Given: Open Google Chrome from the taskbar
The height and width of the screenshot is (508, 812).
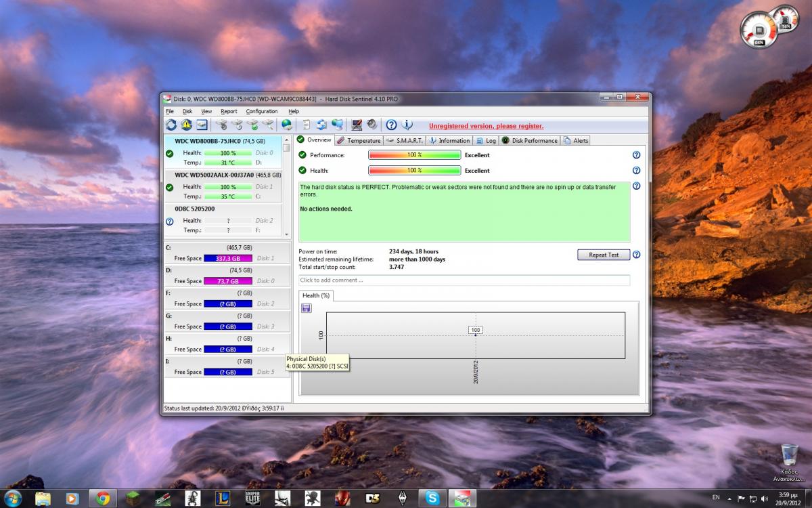Looking at the screenshot, I should (103, 498).
